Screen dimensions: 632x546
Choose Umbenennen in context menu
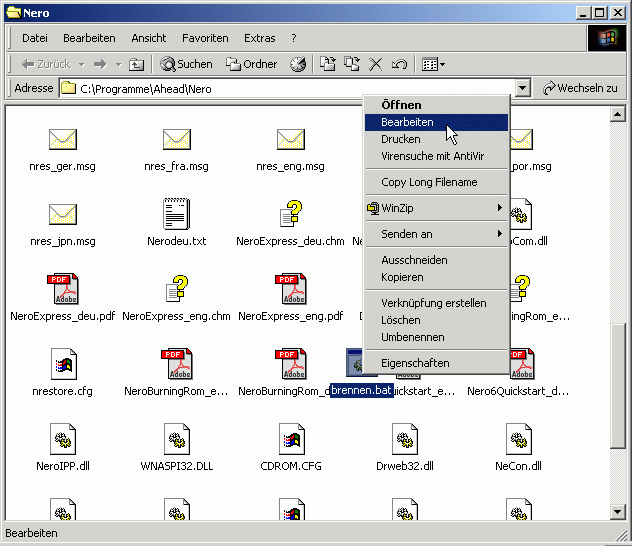[436, 337]
